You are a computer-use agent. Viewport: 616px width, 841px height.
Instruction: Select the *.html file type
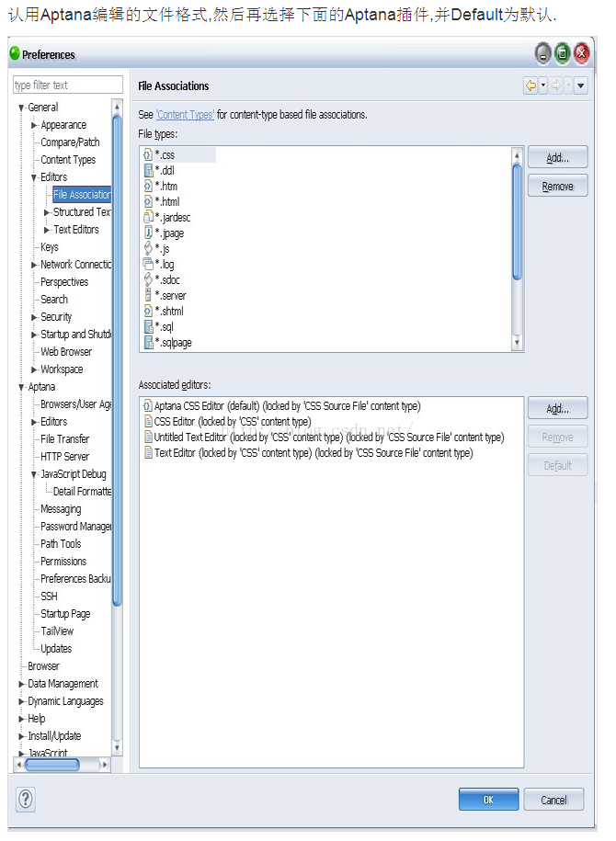(162, 201)
